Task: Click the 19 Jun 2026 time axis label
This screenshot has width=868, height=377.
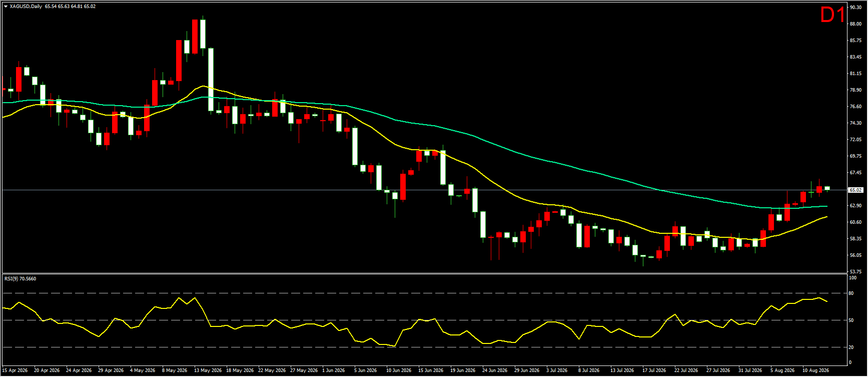Action: 463,371
